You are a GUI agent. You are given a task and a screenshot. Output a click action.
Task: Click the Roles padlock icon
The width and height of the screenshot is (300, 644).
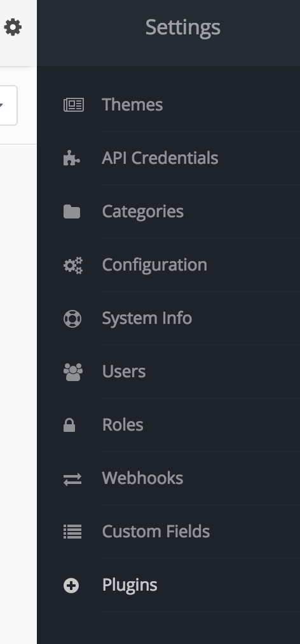tap(69, 425)
